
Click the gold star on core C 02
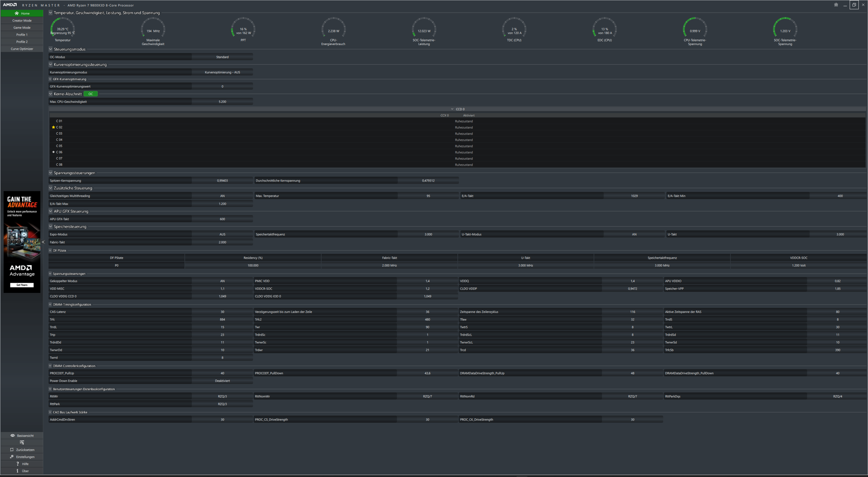point(53,127)
